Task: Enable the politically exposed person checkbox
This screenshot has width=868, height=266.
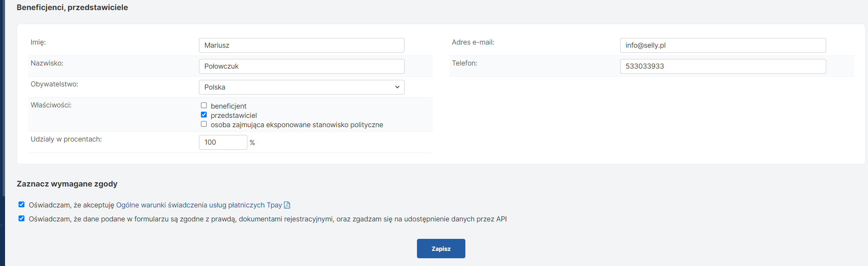Action: click(204, 124)
